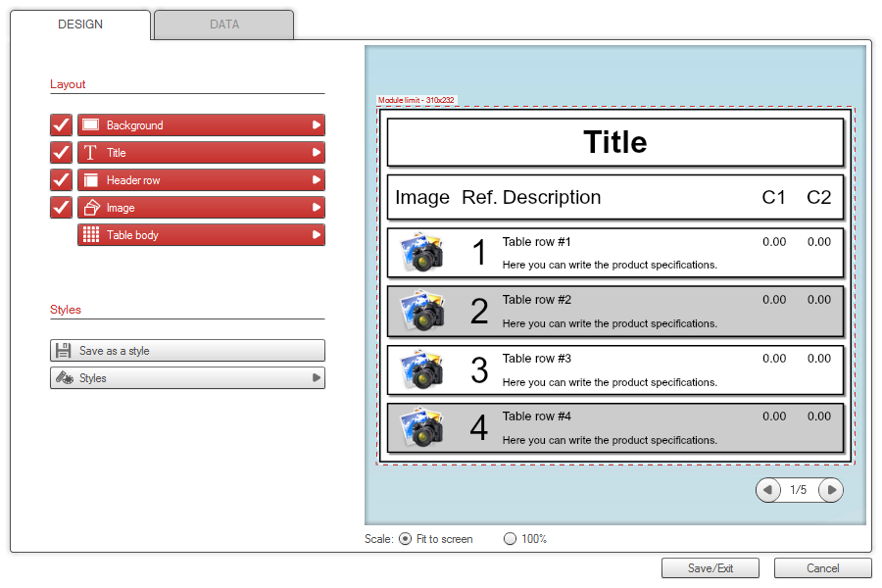This screenshot has height=588, width=882.
Task: Click the Title text icon
Action: click(91, 153)
